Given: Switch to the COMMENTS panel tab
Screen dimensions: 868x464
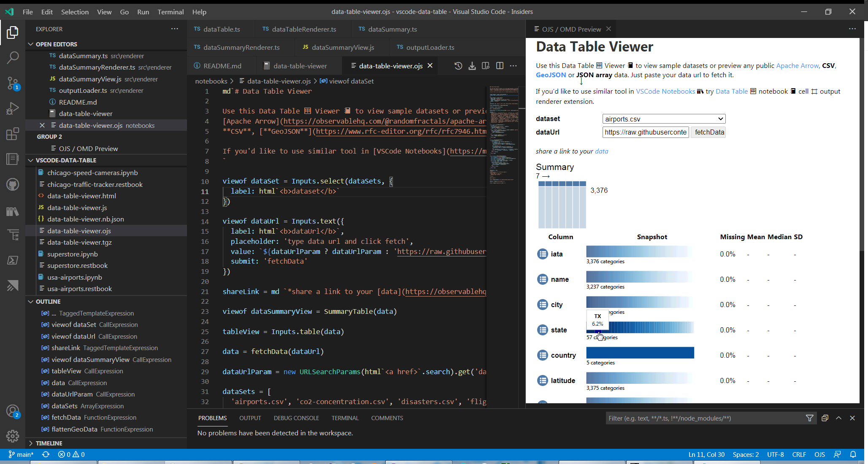Looking at the screenshot, I should click(387, 418).
